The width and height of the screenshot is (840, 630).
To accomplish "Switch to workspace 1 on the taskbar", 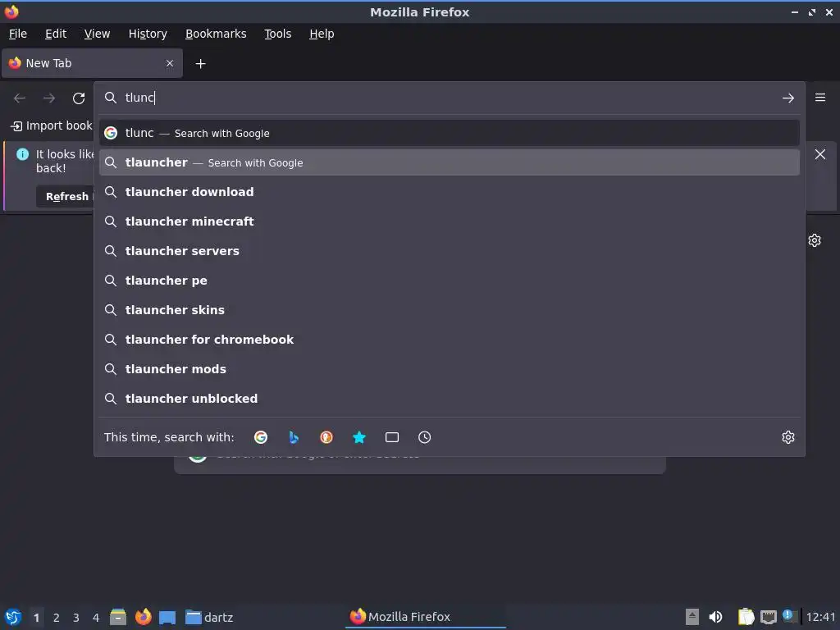I will 36,618.
